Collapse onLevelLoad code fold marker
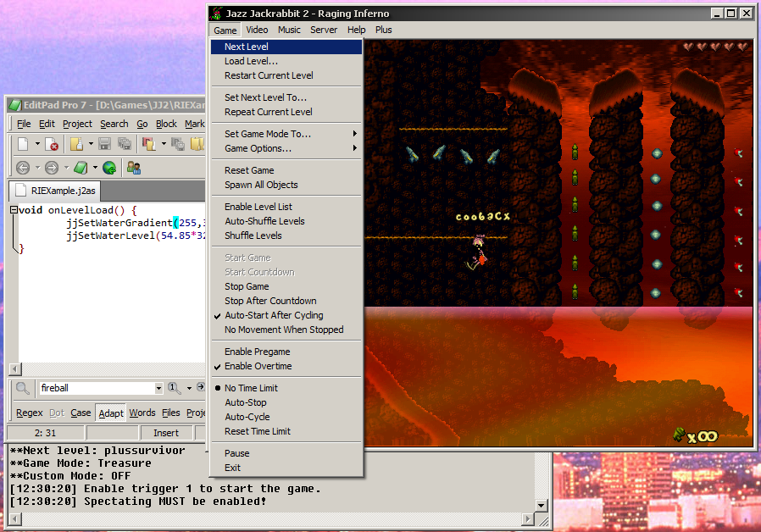Image resolution: width=761 pixels, height=532 pixels. click(x=14, y=210)
